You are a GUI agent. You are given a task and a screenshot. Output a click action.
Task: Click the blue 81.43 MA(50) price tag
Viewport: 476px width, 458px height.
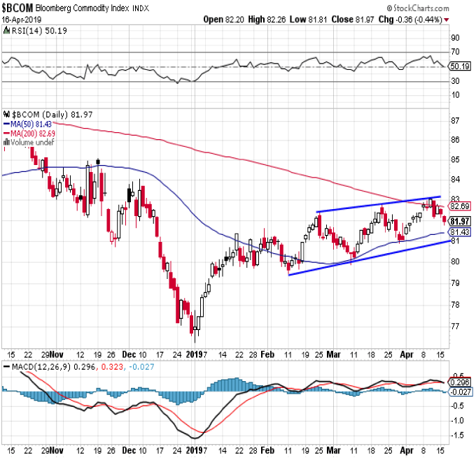click(457, 231)
